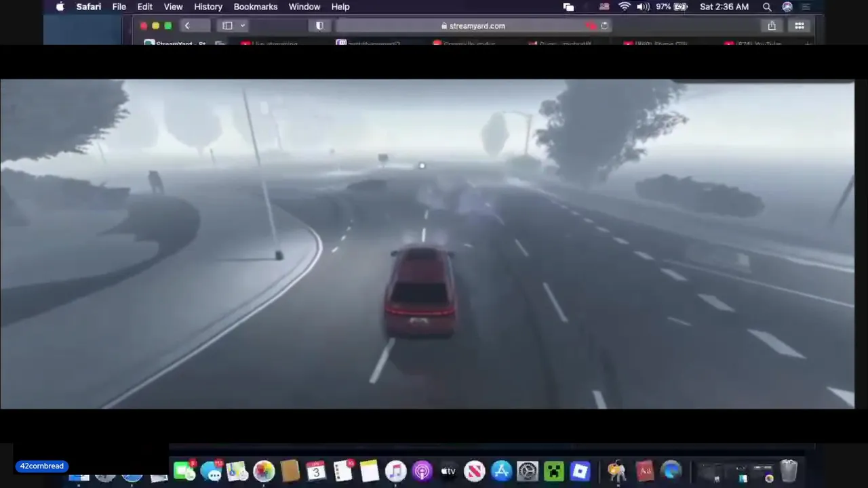Open the Apple menu
This screenshot has height=488, width=868.
[60, 7]
